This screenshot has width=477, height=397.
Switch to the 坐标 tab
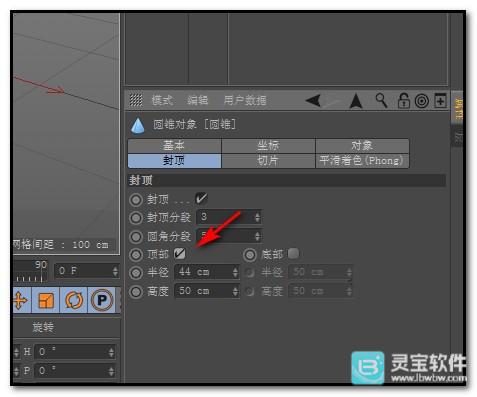click(x=268, y=146)
